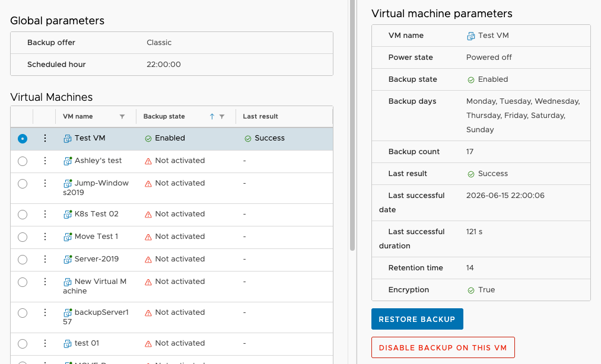The height and width of the screenshot is (364, 601).
Task: Click the Powered off power state value
Action: 489,58
